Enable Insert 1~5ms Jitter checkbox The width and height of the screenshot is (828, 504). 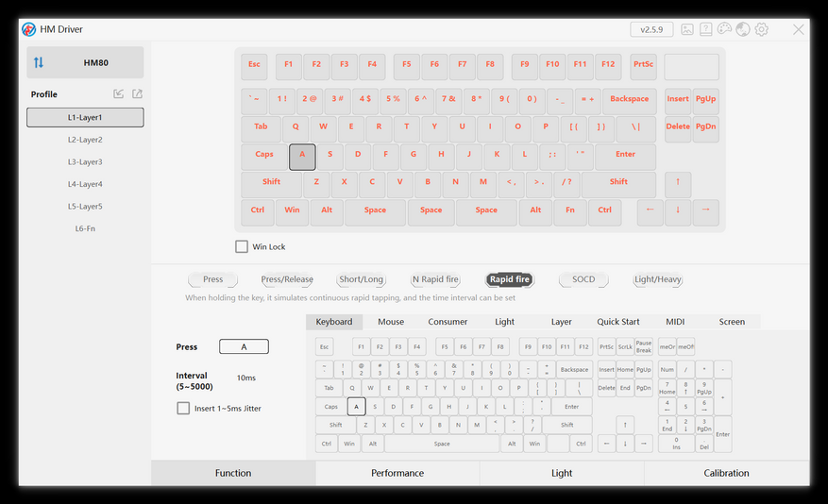pos(183,408)
